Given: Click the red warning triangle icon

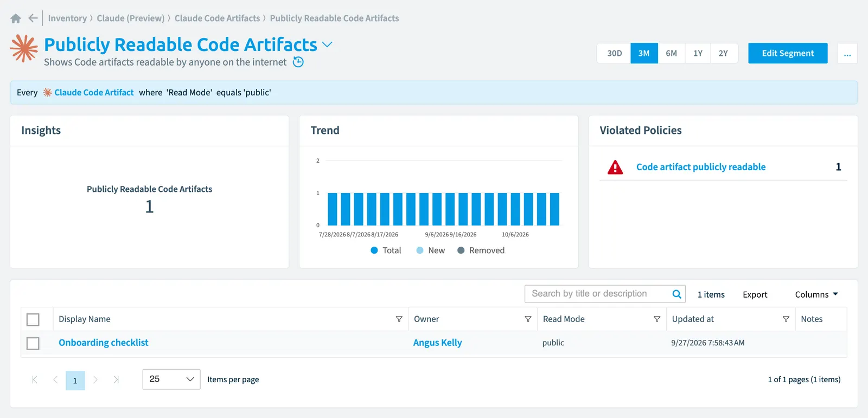Looking at the screenshot, I should coord(615,167).
